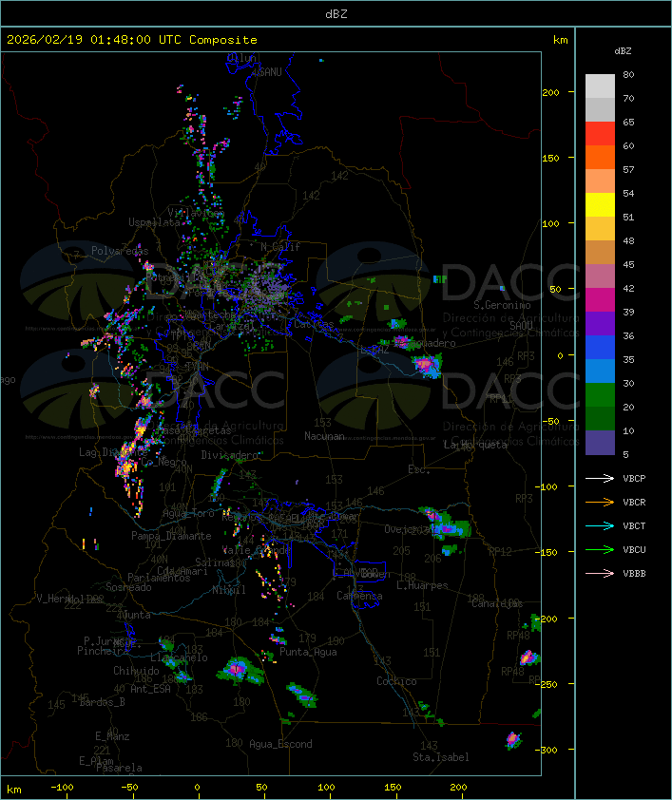This screenshot has width=672, height=800.
Task: Click the Pasarela place label
Action: point(120,768)
